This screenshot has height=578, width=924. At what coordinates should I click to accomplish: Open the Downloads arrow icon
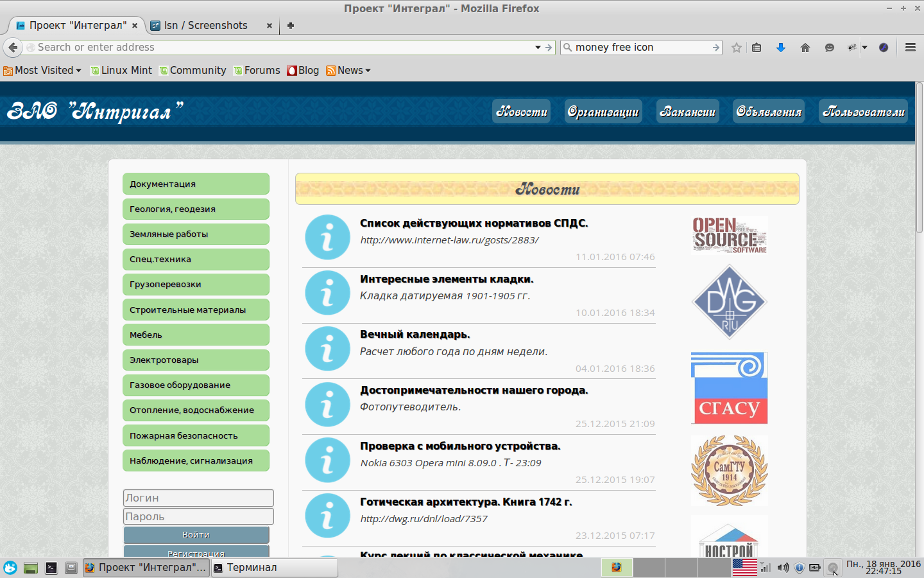click(x=781, y=47)
